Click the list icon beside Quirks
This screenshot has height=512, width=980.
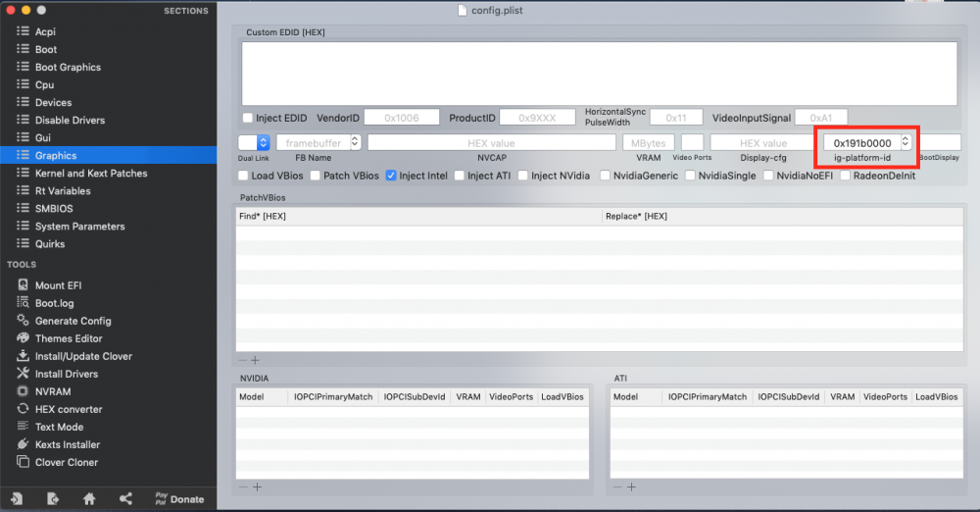point(24,243)
